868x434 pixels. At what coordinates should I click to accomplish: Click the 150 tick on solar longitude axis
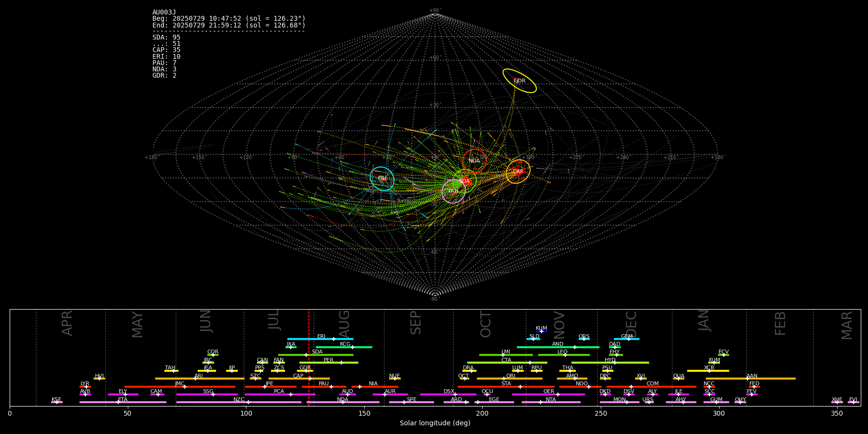pos(364,413)
